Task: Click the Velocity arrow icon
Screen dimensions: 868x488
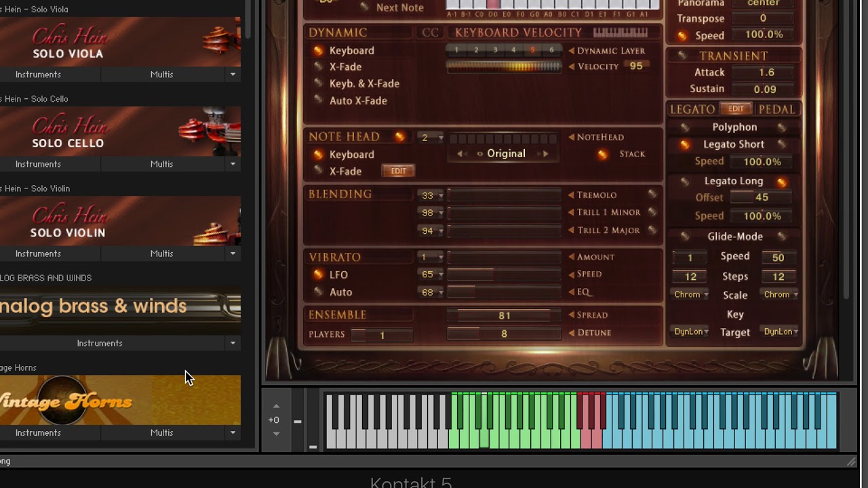Action: tap(571, 66)
